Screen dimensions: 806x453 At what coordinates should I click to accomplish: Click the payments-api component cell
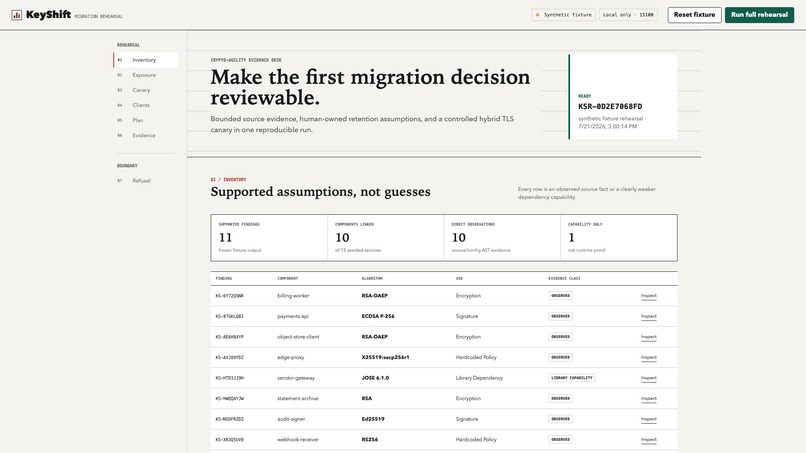tap(292, 316)
